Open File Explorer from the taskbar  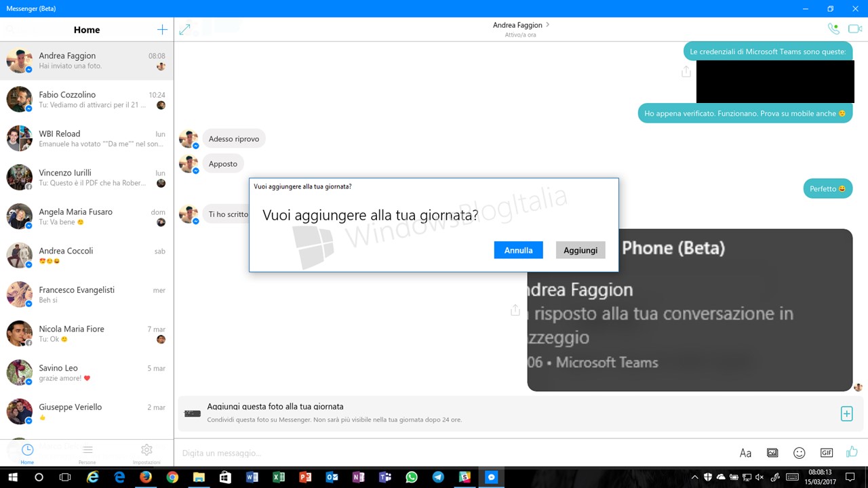[x=199, y=477]
